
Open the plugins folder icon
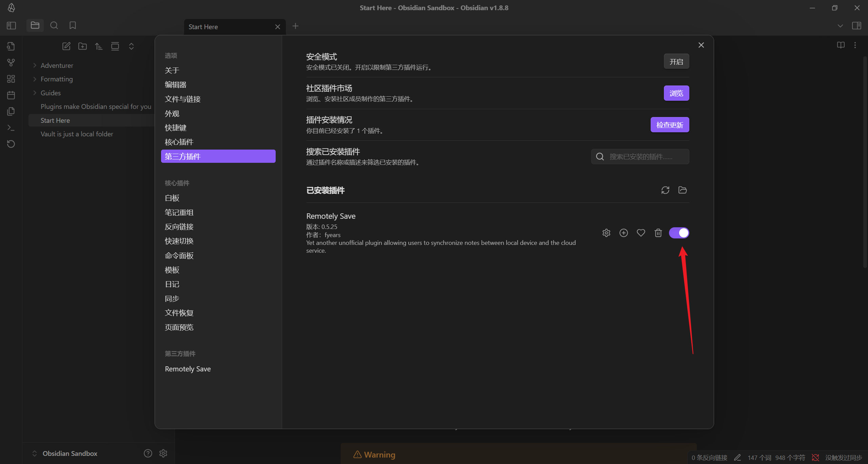pyautogui.click(x=683, y=190)
